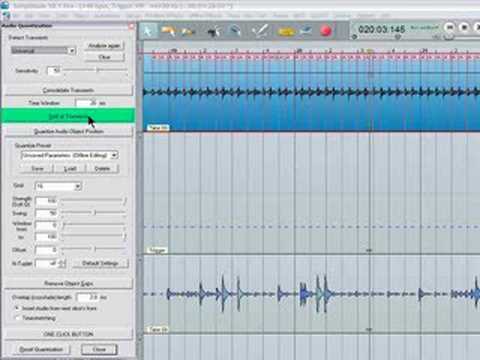Open the Quantize Preset dropdown
480x360 pixels.
pos(70,155)
